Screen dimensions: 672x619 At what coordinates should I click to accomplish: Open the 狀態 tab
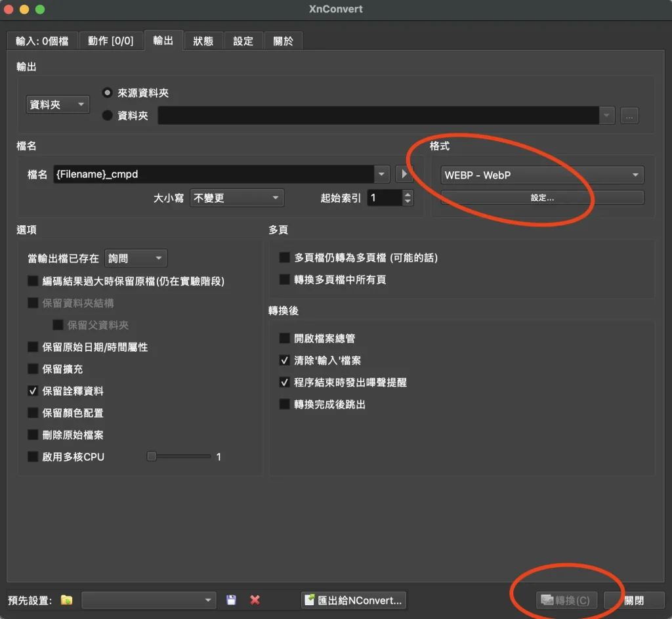point(203,41)
